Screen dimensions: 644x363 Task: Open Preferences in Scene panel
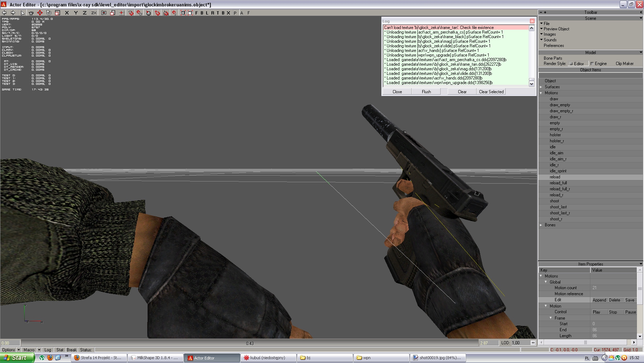pyautogui.click(x=554, y=46)
